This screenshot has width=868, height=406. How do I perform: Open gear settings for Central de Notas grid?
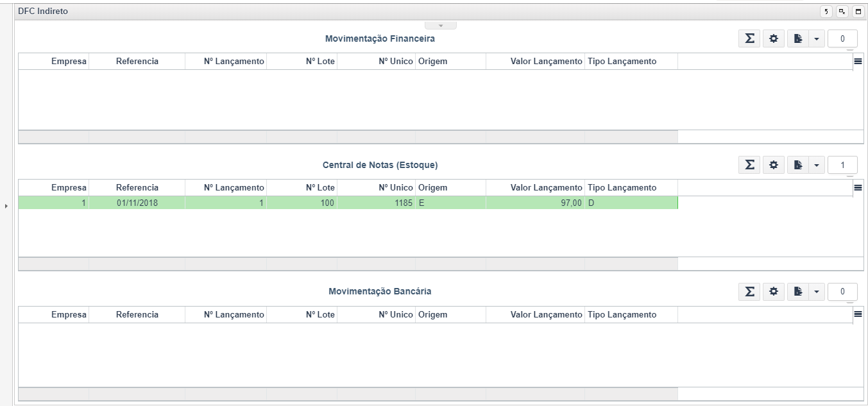point(774,165)
